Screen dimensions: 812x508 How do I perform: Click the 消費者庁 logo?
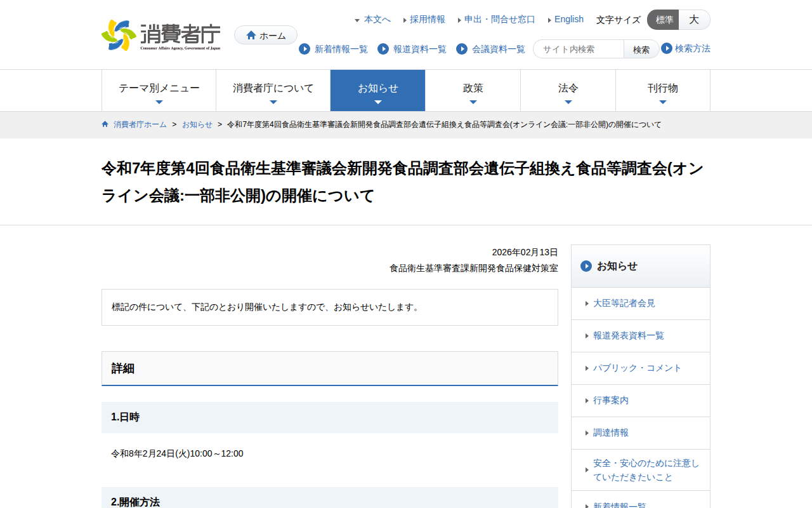pyautogui.click(x=161, y=35)
